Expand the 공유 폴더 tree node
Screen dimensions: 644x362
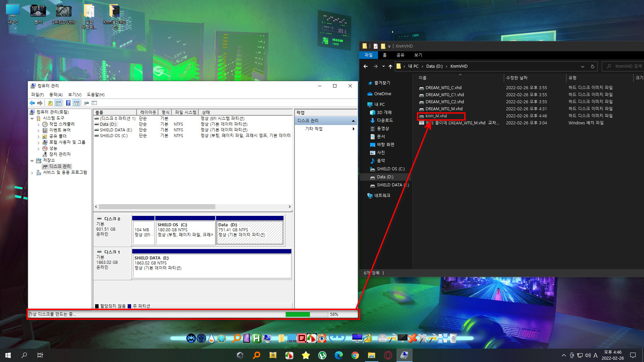click(x=38, y=136)
